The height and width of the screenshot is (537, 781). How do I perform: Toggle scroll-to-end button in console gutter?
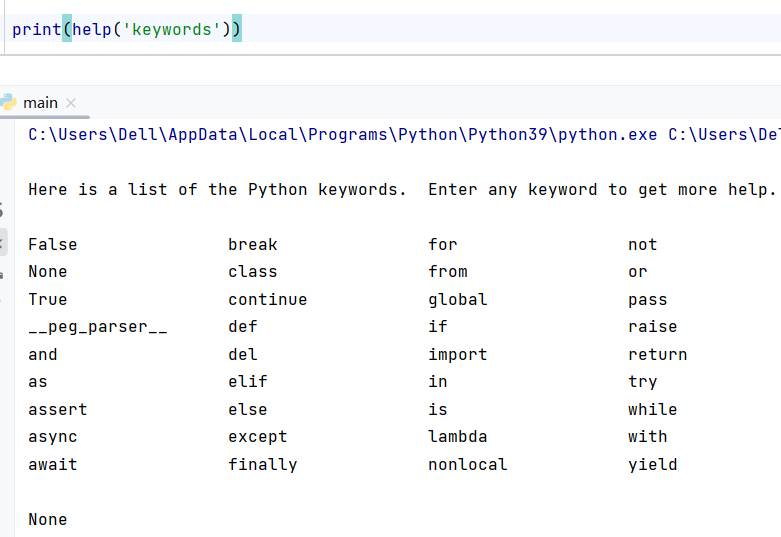pyautogui.click(x=3, y=241)
